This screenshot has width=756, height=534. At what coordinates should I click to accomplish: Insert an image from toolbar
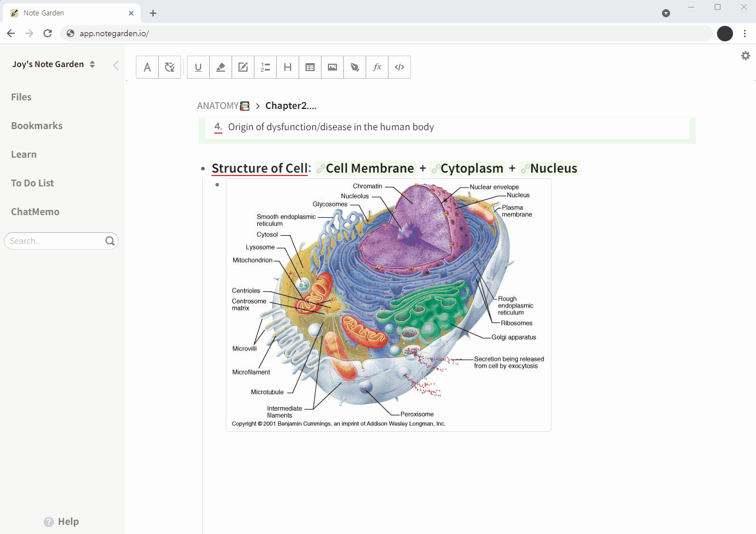tap(332, 67)
